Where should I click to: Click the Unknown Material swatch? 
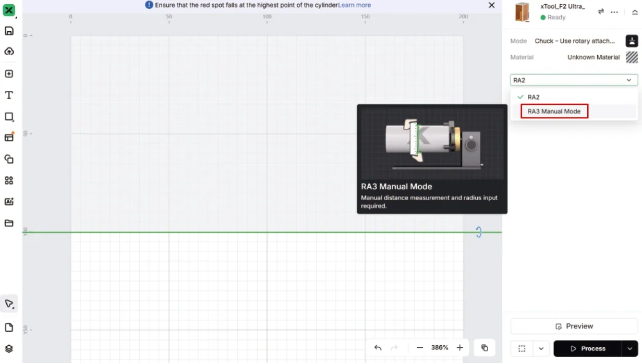click(x=632, y=57)
